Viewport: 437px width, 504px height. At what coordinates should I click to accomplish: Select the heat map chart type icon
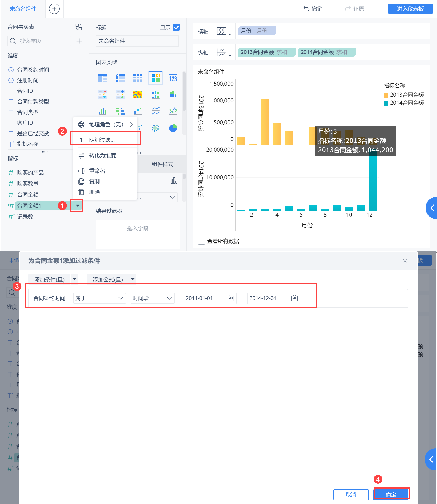pos(138,94)
